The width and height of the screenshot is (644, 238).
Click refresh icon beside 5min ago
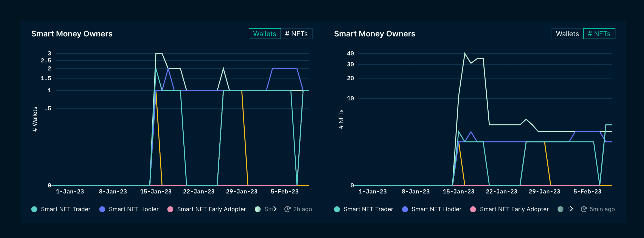click(x=584, y=209)
